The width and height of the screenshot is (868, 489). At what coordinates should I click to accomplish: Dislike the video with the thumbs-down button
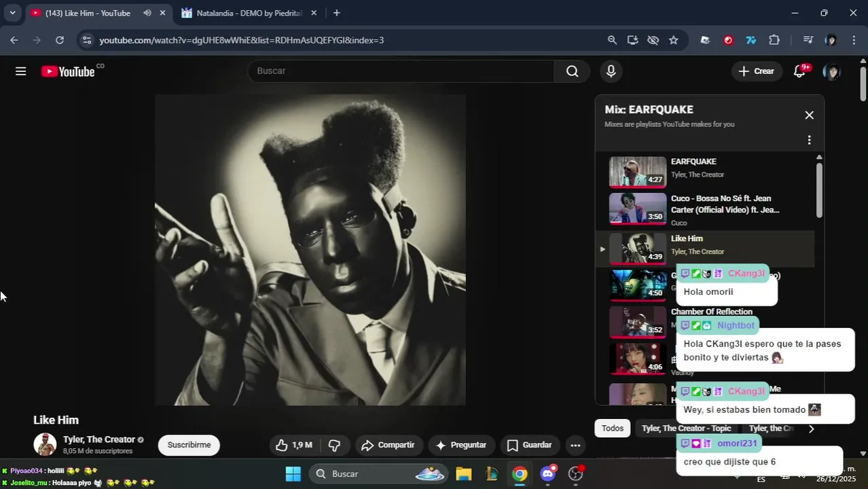coord(334,446)
